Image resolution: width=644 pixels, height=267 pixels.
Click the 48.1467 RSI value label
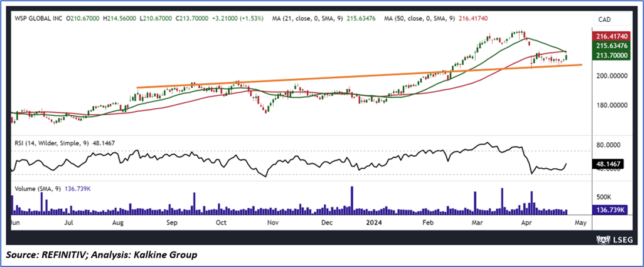(x=608, y=163)
